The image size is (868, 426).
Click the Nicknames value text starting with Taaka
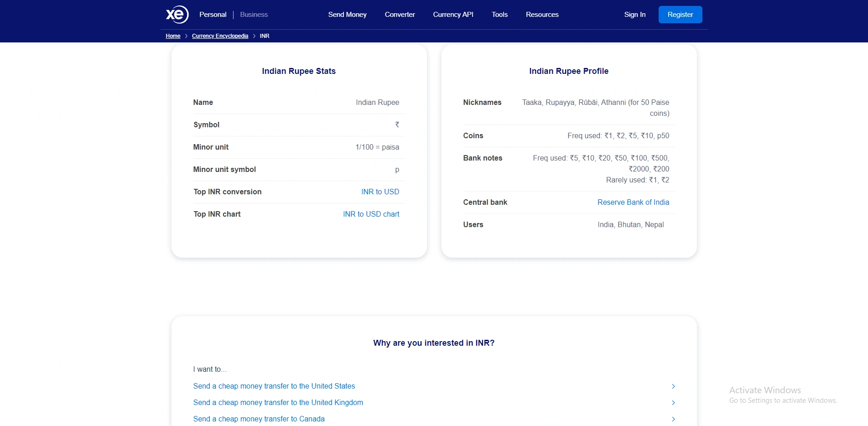coord(596,108)
